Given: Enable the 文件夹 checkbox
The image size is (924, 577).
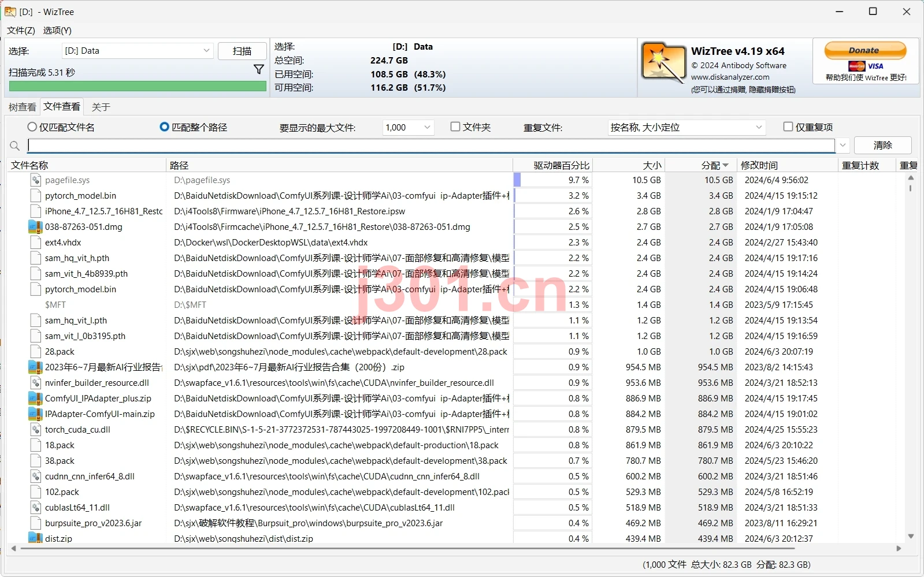Looking at the screenshot, I should (x=455, y=126).
